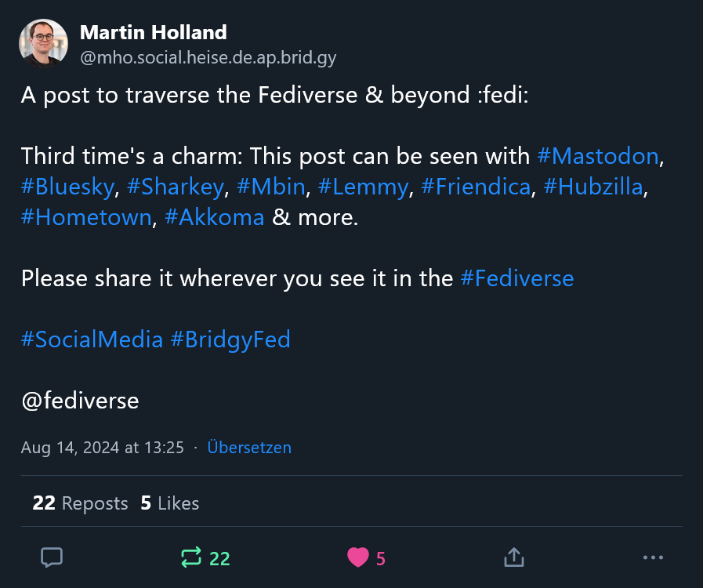The height and width of the screenshot is (588, 703).
Task: Open the three-dot more options menu
Action: tap(653, 557)
